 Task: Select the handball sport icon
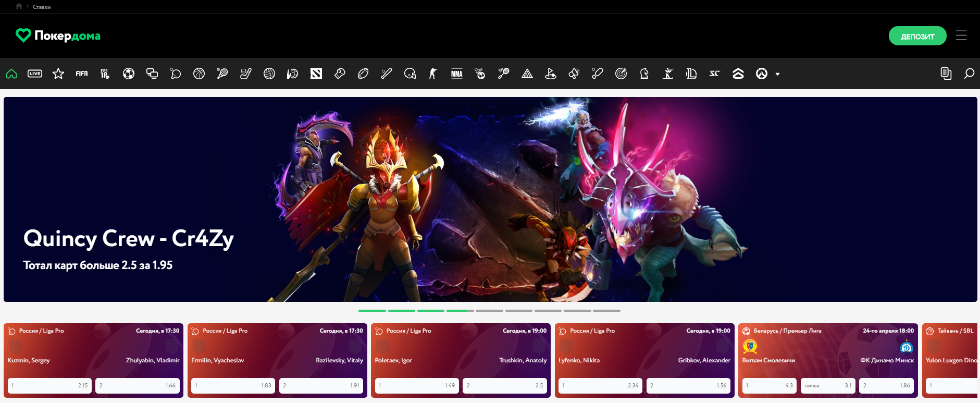[293, 74]
